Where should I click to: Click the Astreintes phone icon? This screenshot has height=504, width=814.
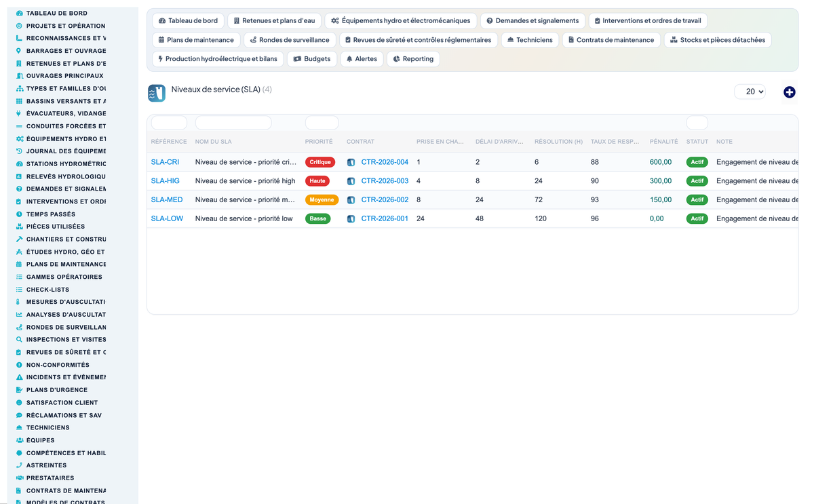[20, 465]
